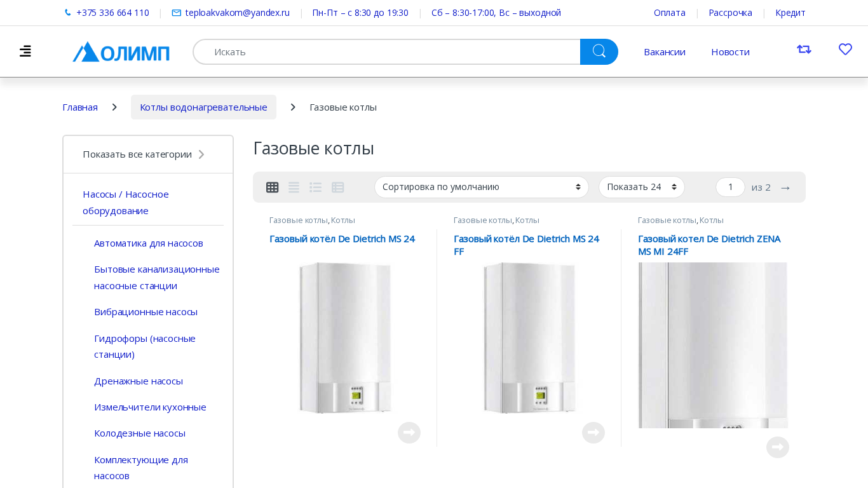Switch to grid view layout
The image size is (868, 488).
coord(273,187)
